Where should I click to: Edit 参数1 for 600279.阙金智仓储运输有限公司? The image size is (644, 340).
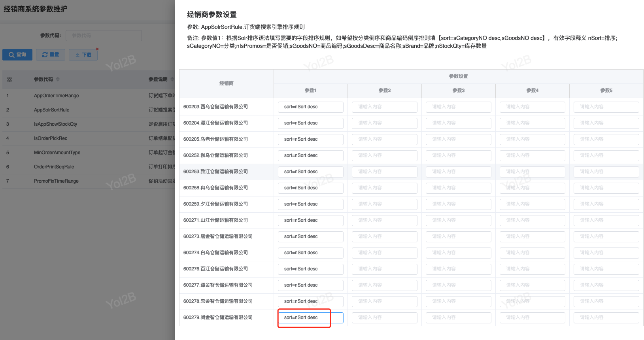tap(311, 318)
